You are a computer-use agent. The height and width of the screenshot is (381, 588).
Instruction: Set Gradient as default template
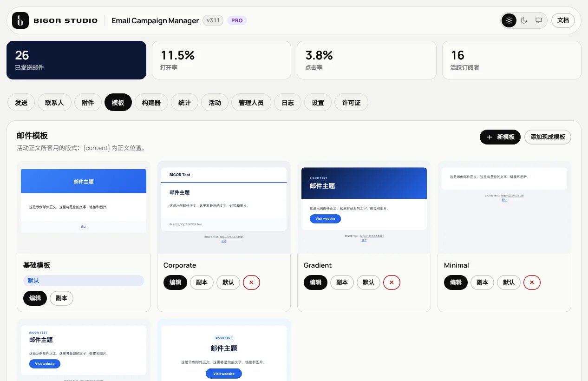(x=368, y=282)
